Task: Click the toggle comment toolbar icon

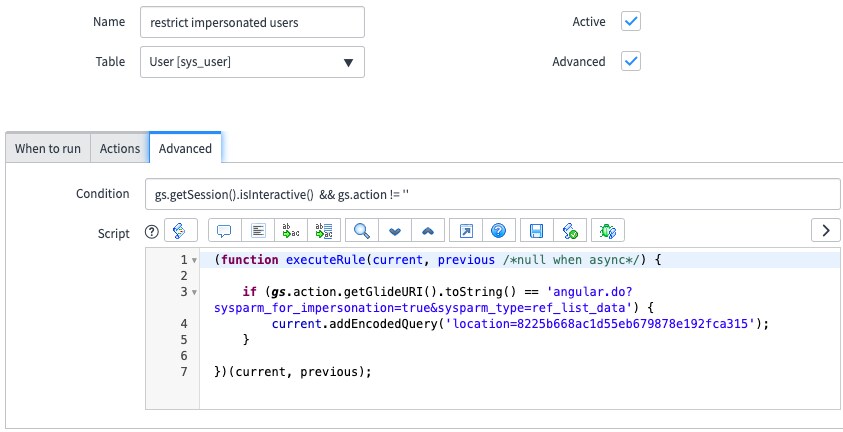Action: pyautogui.click(x=225, y=231)
